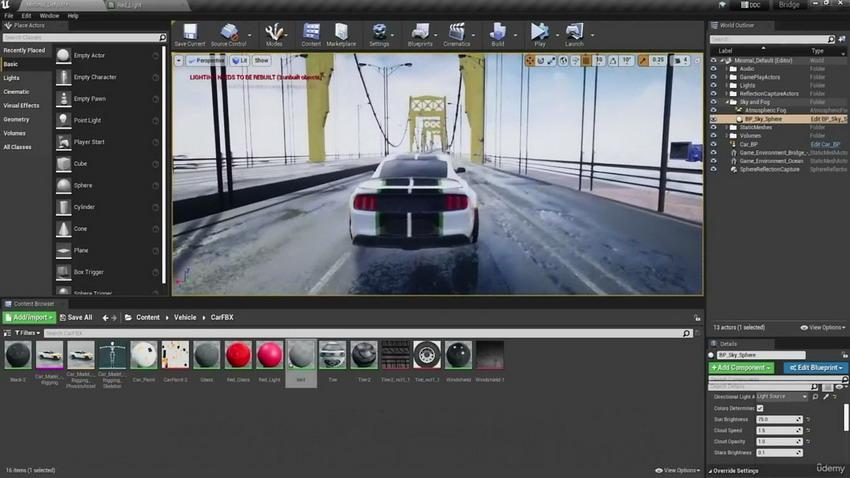Toggle visibility of the Lights folder

713,85
